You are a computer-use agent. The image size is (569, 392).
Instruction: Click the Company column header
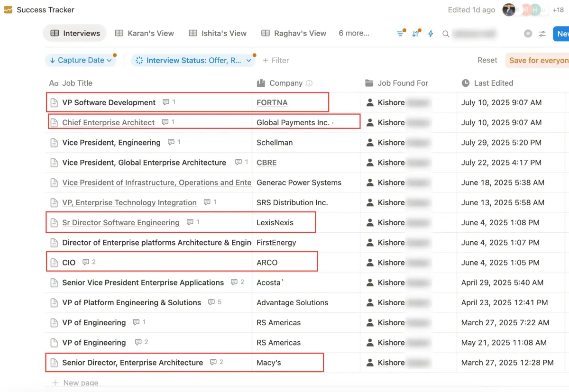pos(280,83)
